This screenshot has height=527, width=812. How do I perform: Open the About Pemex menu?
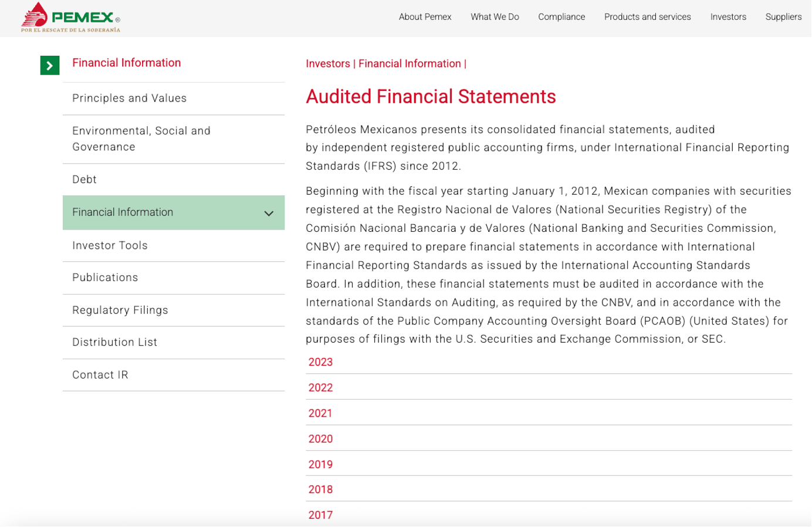point(425,17)
